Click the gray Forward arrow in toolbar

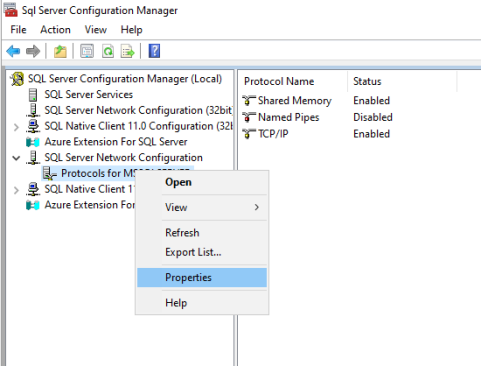tap(33, 51)
